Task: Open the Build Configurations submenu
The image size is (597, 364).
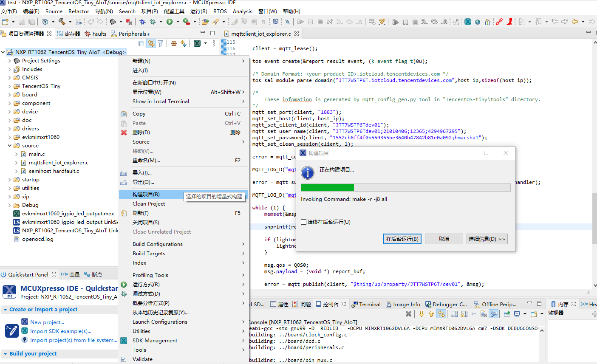Action: coord(184,244)
